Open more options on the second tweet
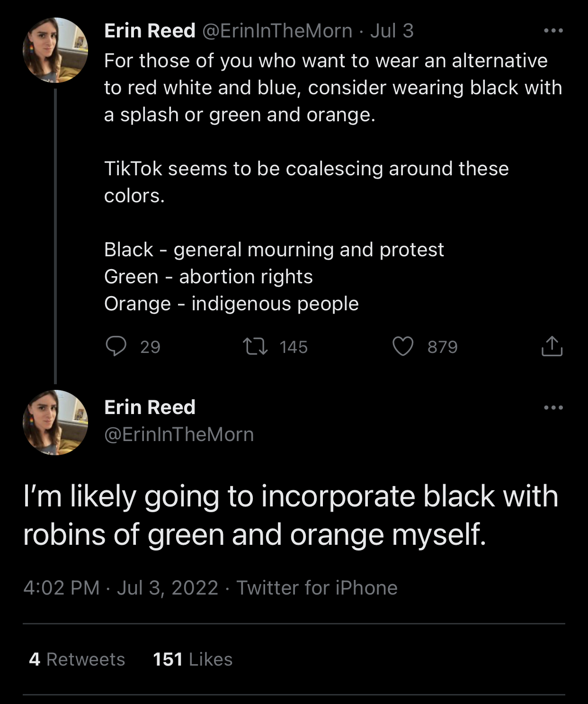588x704 pixels. (x=553, y=407)
